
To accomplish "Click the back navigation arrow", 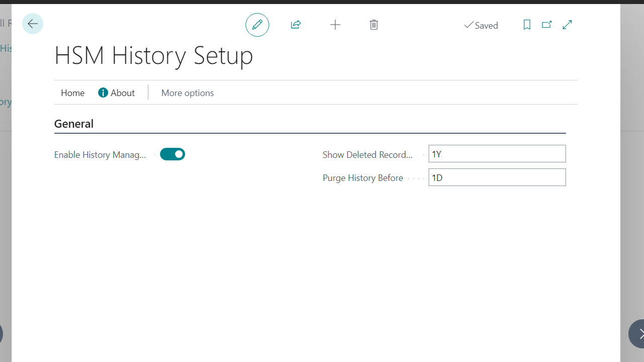I will (x=32, y=24).
